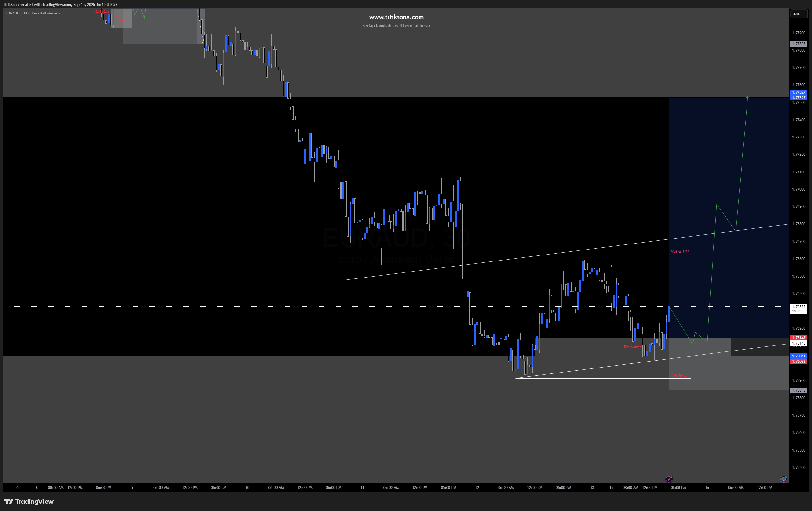Click the Supply minor zone label

coord(121,19)
